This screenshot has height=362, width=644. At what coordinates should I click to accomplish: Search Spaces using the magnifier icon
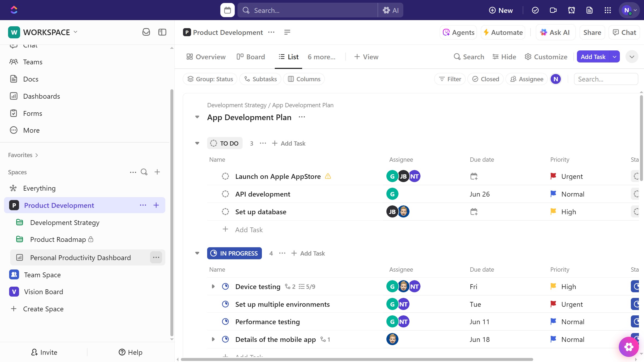pyautogui.click(x=144, y=172)
